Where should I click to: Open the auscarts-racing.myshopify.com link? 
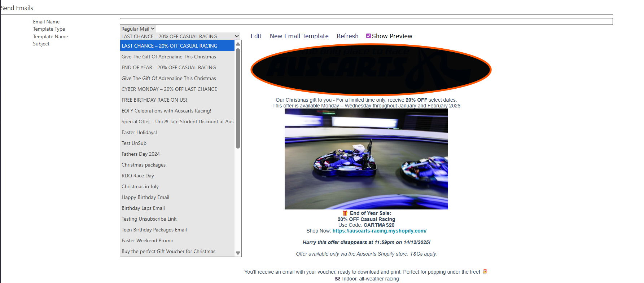click(x=379, y=231)
